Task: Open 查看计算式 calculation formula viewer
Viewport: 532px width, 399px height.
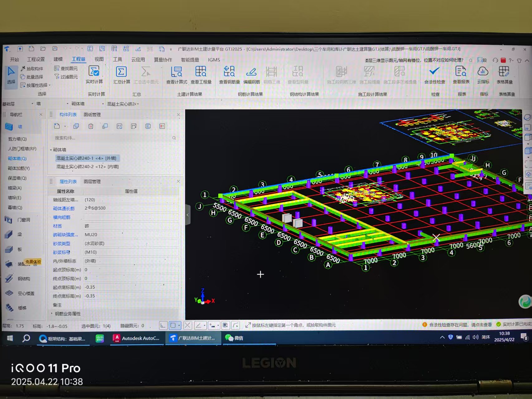Action: pos(177,75)
